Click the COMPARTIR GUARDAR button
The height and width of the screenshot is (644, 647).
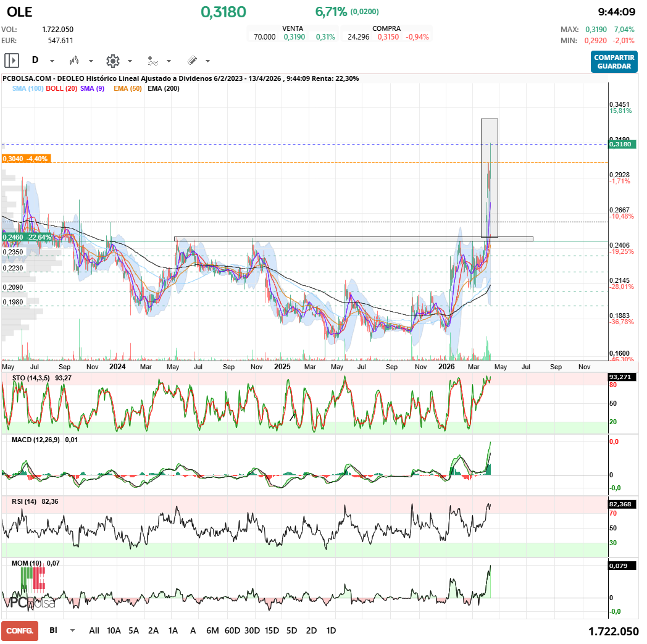click(x=614, y=62)
